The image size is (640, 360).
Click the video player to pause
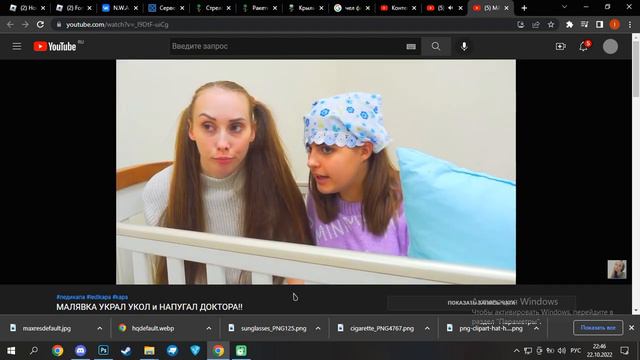coord(316,172)
